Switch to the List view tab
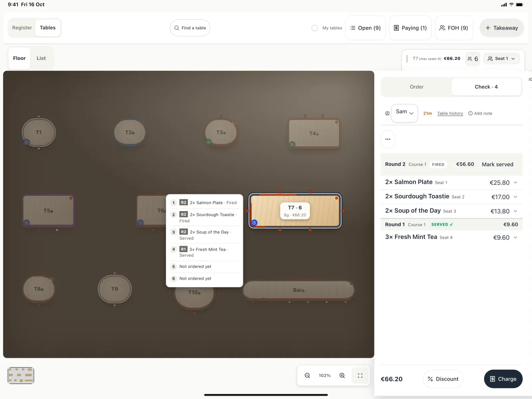Viewport: 532px width, 399px height. coord(41,58)
